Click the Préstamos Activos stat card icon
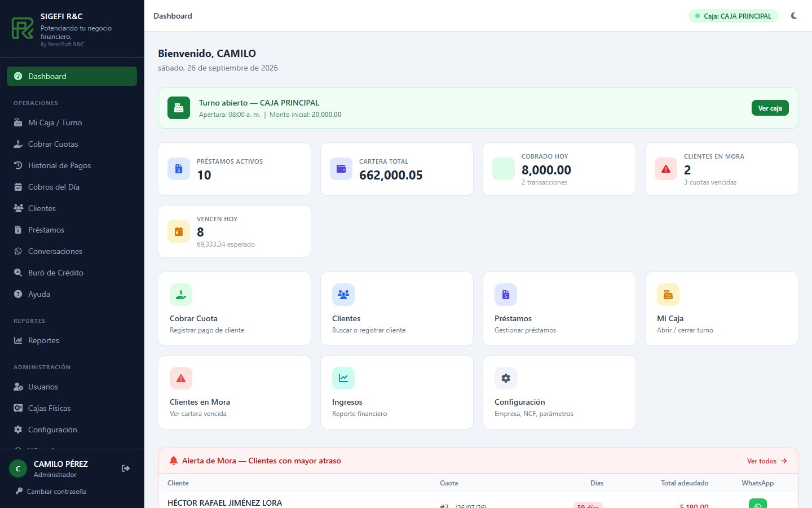The width and height of the screenshot is (812, 508). pos(179,169)
